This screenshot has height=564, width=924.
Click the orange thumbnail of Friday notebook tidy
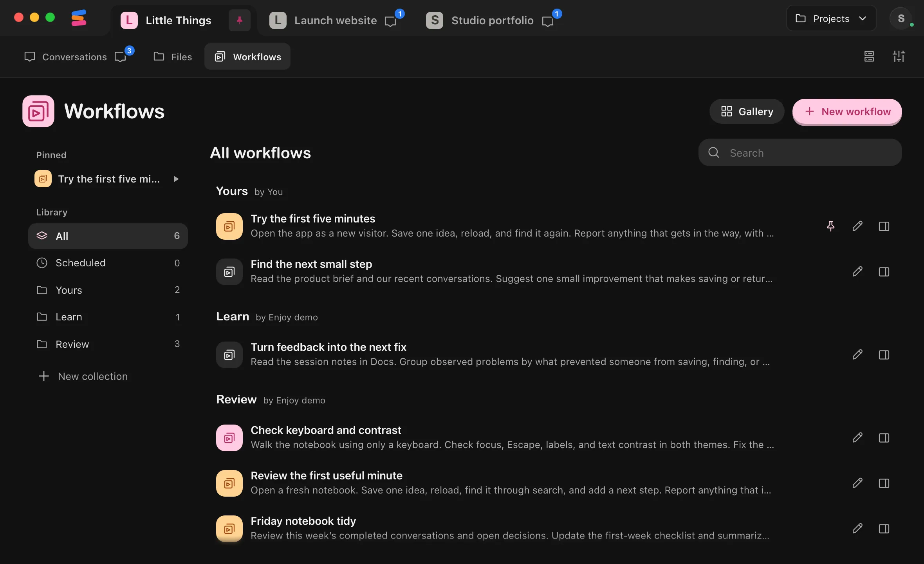229,529
